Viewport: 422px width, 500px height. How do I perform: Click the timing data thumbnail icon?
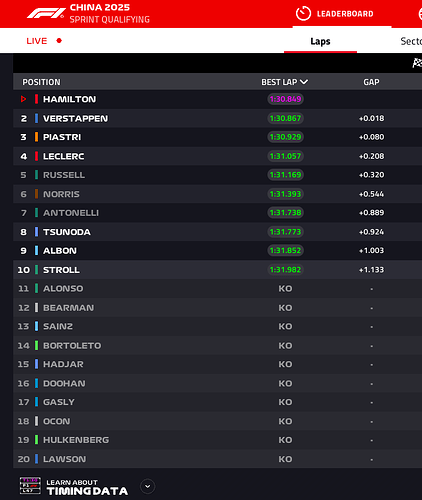30,486
